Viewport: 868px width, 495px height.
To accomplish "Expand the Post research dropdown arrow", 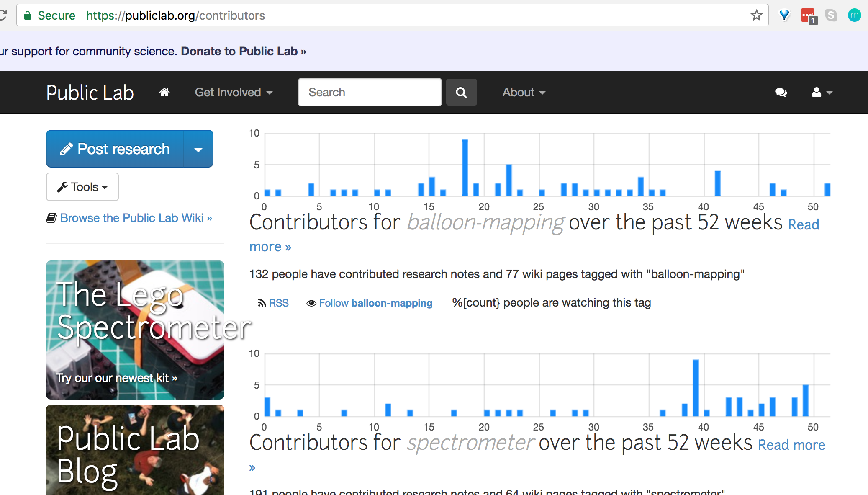I will tap(198, 149).
